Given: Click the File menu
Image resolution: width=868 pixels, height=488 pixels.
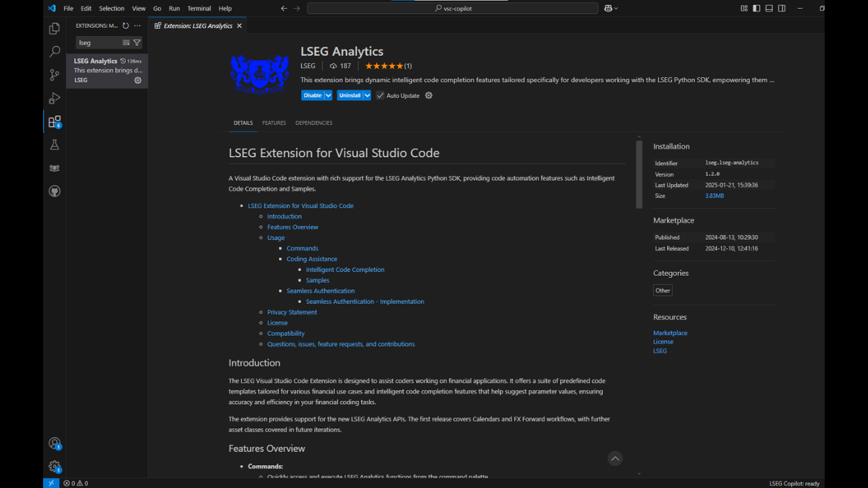Looking at the screenshot, I should 68,8.
